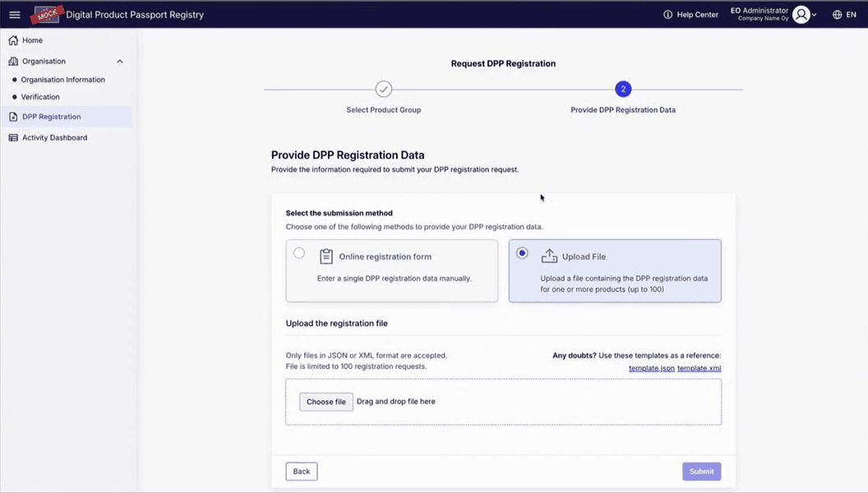Click the Choose file button

click(326, 402)
